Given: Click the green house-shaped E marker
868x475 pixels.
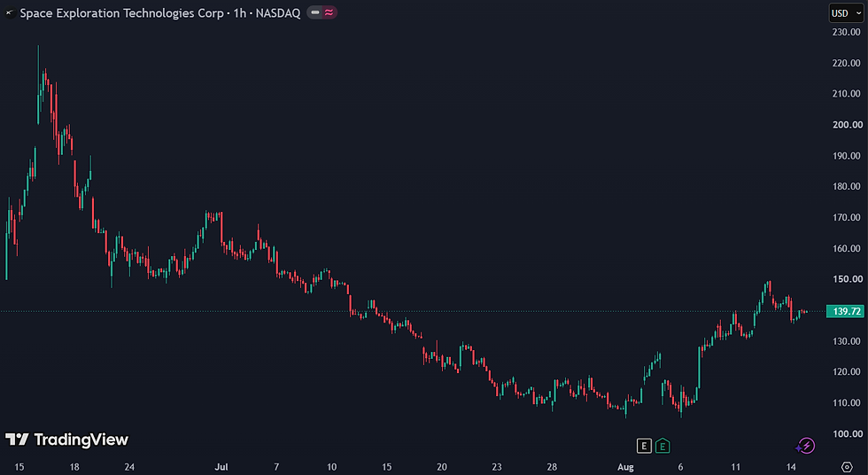Looking at the screenshot, I should coord(663,446).
